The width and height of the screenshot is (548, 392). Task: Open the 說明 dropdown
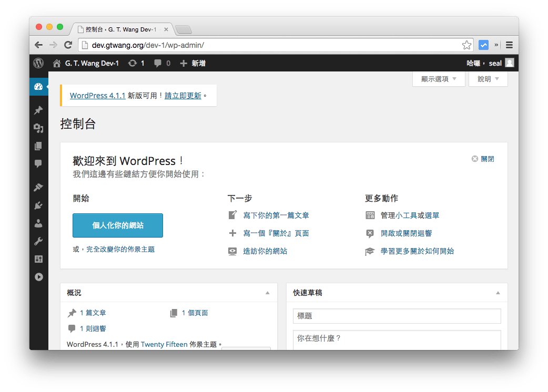coord(488,79)
